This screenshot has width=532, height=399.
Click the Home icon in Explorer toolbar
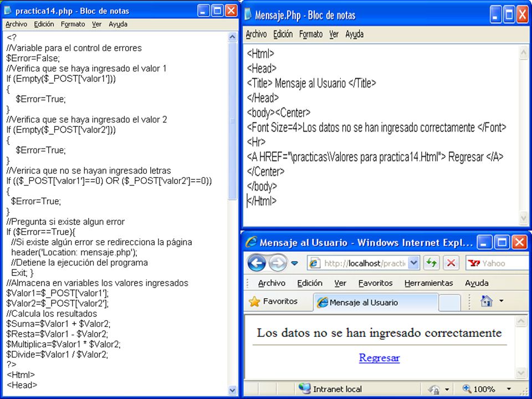click(x=487, y=300)
